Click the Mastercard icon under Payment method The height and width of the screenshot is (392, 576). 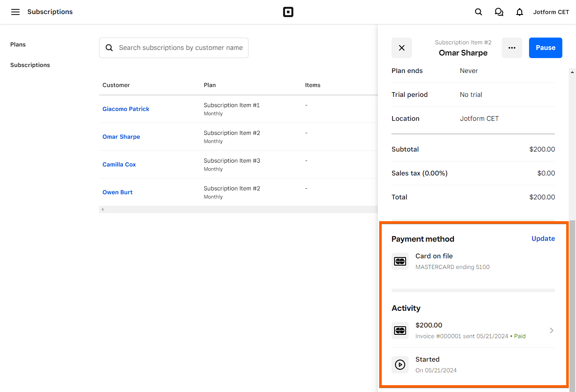coord(400,261)
